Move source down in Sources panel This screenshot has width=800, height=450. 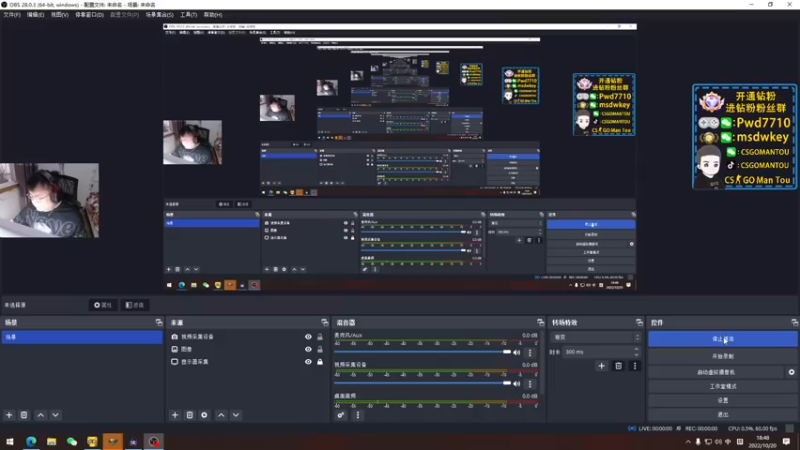236,415
